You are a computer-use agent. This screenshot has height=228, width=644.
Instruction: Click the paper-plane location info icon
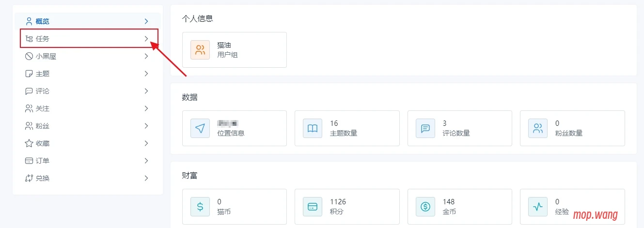pos(200,128)
